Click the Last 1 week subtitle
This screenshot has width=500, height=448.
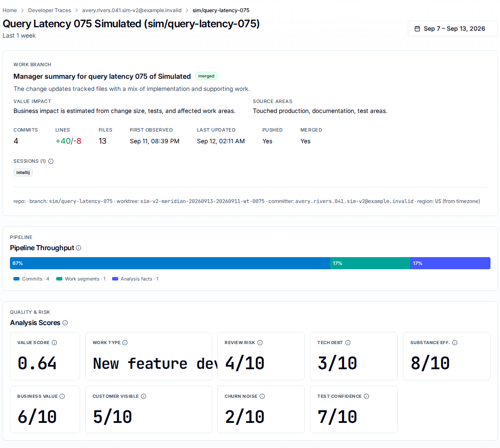pyautogui.click(x=19, y=36)
